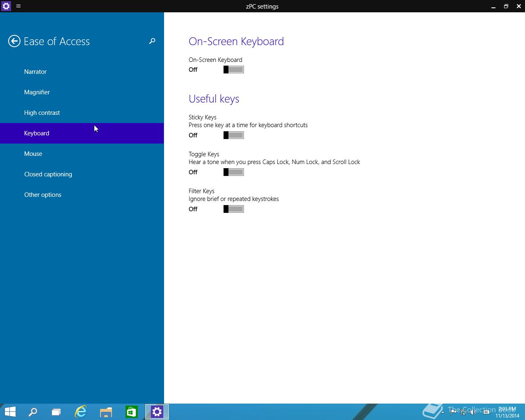Enable the Sticky Keys switch
Viewport: 525px width, 420px height.
tap(234, 135)
